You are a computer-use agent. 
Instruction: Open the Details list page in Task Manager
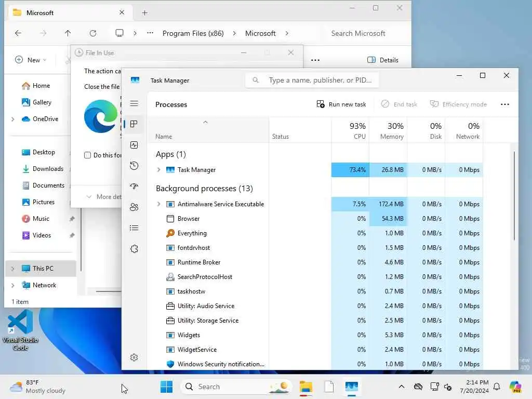tap(134, 228)
